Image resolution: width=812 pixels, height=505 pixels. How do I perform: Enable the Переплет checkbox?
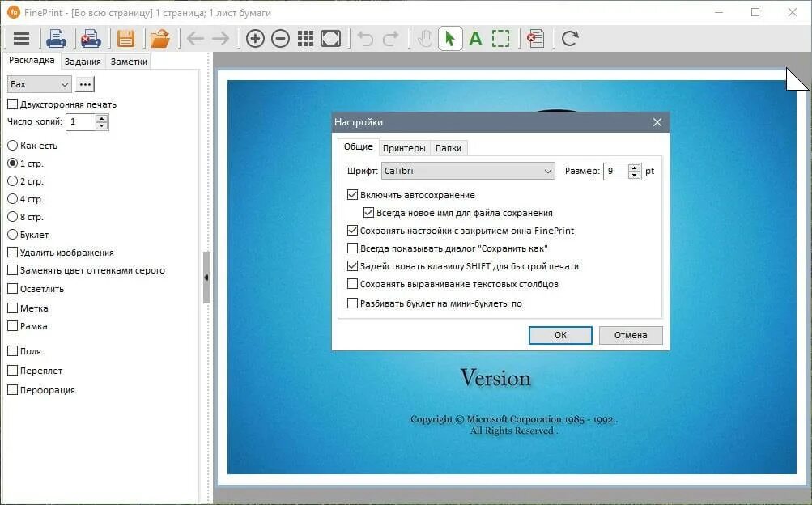(x=13, y=371)
